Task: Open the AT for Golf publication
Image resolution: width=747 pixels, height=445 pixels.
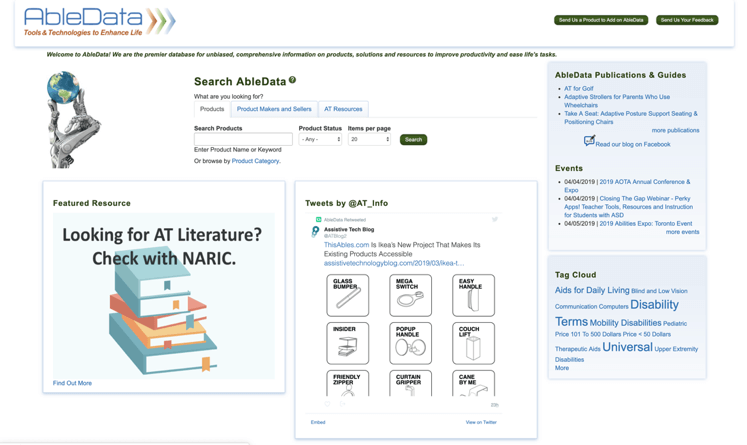Action: pos(579,89)
